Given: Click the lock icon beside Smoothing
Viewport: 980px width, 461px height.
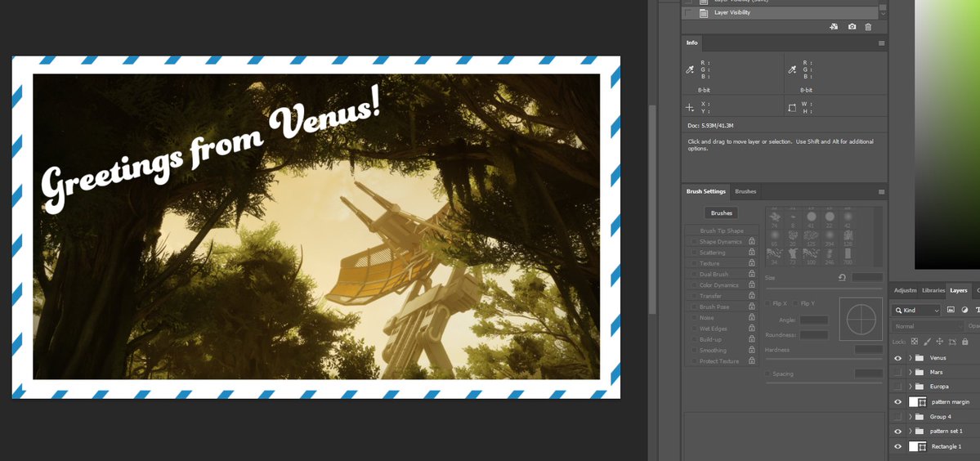Looking at the screenshot, I should [x=752, y=351].
